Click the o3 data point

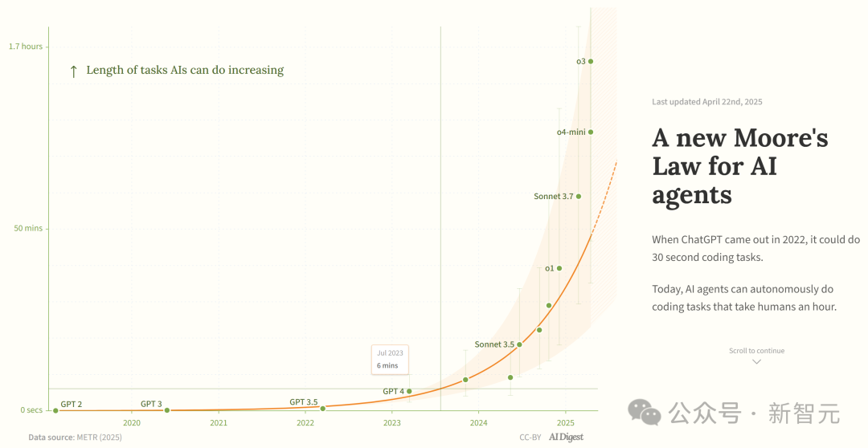tap(590, 61)
